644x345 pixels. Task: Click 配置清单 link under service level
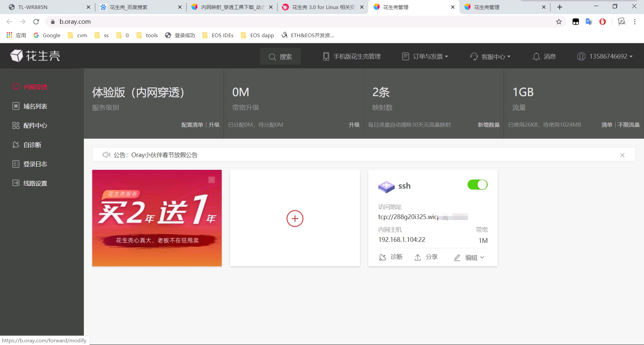point(192,125)
